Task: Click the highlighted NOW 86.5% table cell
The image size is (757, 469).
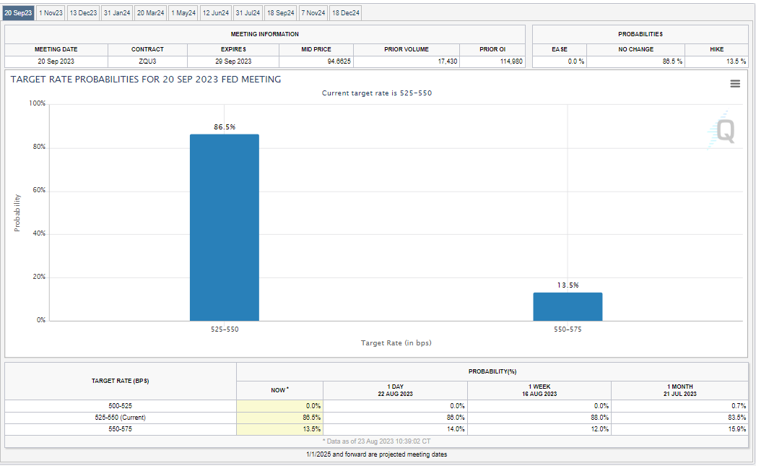Action: click(280, 417)
